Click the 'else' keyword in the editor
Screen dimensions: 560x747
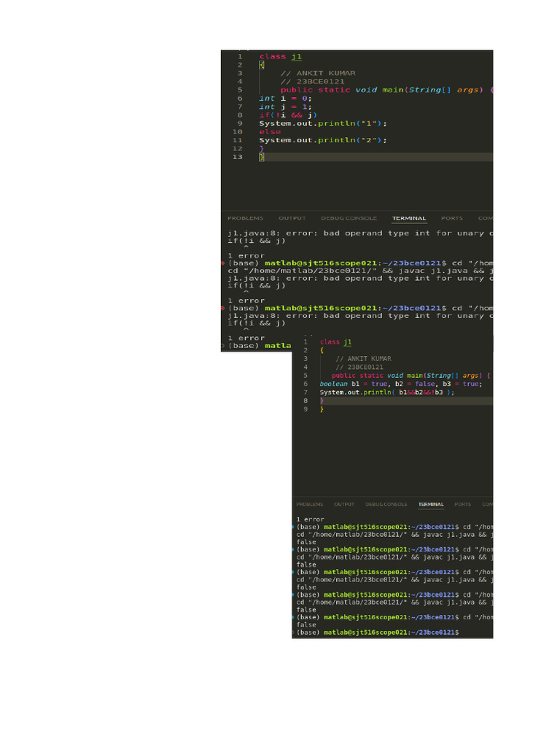tap(270, 132)
